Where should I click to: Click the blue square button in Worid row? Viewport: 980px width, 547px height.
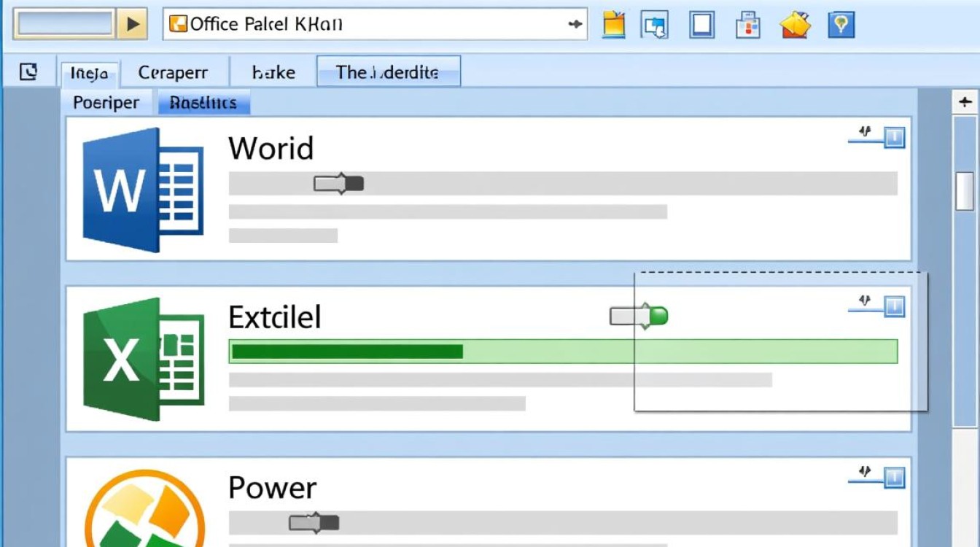pyautogui.click(x=895, y=137)
